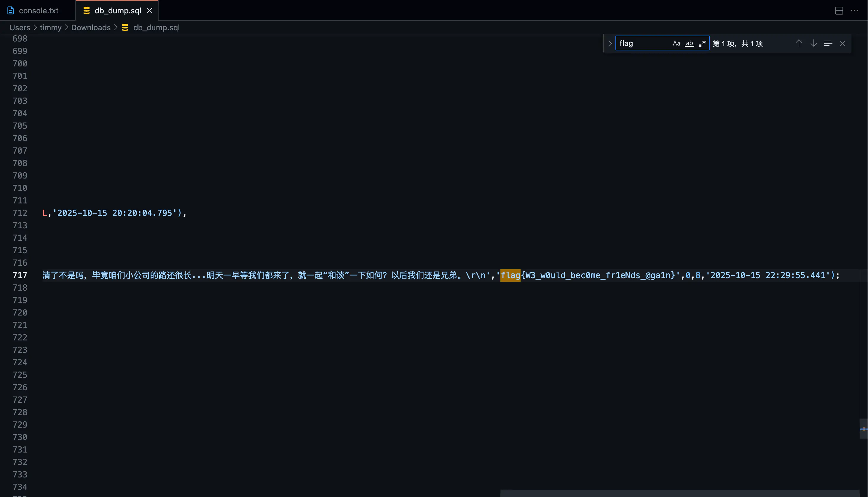Switch to console.txt tab
Image resolution: width=868 pixels, height=497 pixels.
(x=38, y=11)
